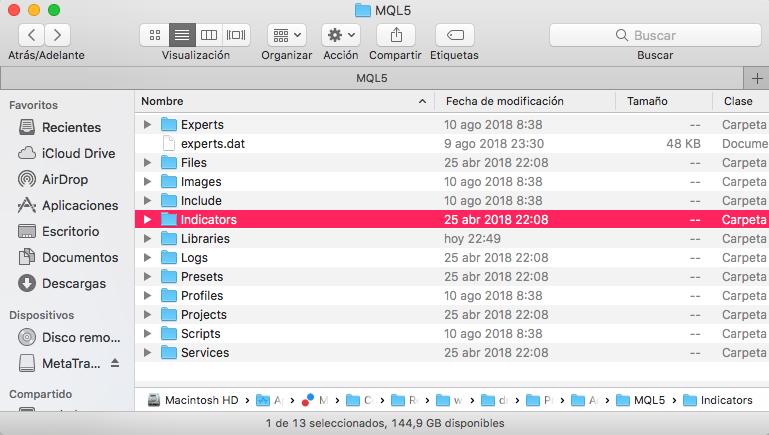Select the Logs folder name

click(x=194, y=257)
